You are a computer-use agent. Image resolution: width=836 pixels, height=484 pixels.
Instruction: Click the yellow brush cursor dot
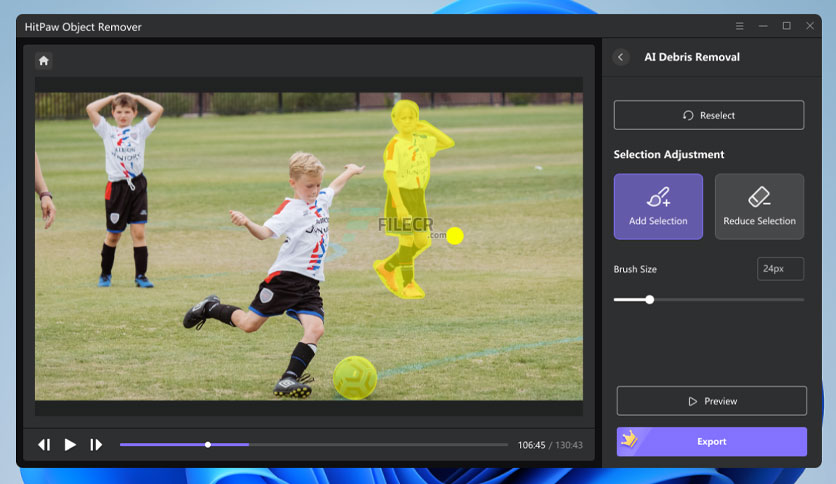point(455,236)
